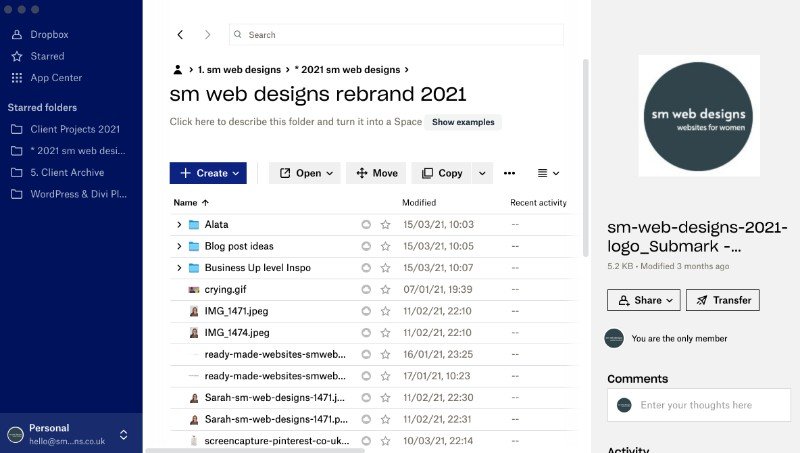The image size is (800, 453).
Task: Star the IMG_1474.jpeg file
Action: pos(385,333)
